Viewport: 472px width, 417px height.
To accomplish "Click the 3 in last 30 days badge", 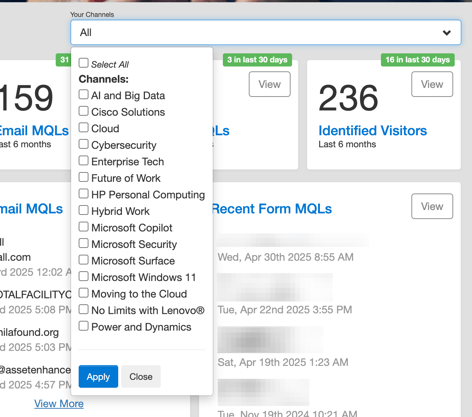I will tap(257, 60).
